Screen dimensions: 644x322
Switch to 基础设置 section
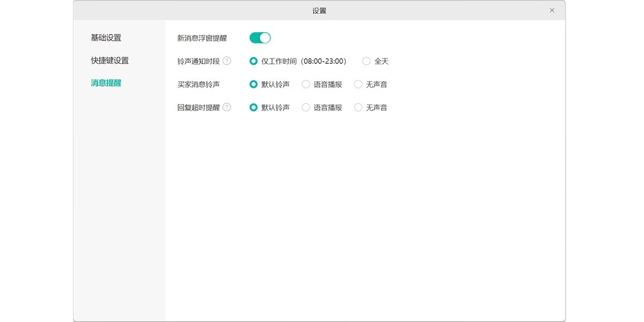tap(106, 38)
